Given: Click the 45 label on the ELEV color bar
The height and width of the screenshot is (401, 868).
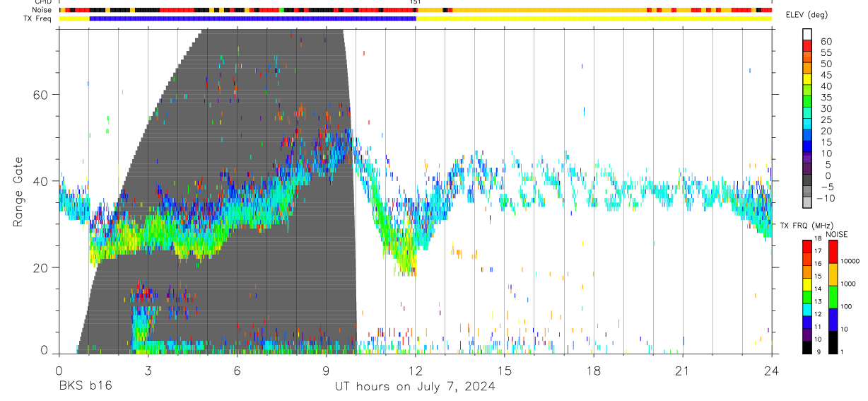Looking at the screenshot, I should (x=826, y=75).
